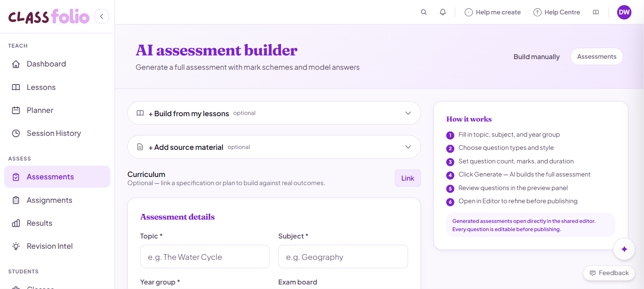Viewport: 644px width, 289px height.
Task: View Results page
Action: 57,223
